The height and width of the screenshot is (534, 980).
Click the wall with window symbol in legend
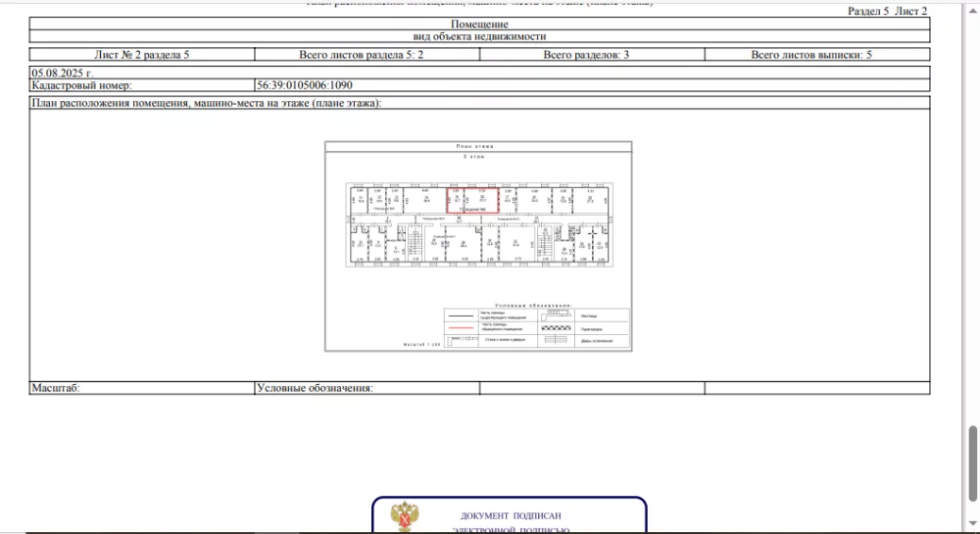click(460, 340)
